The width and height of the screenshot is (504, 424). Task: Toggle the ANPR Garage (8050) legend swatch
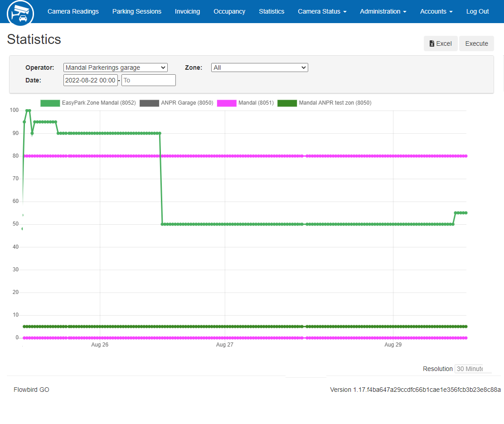click(149, 103)
